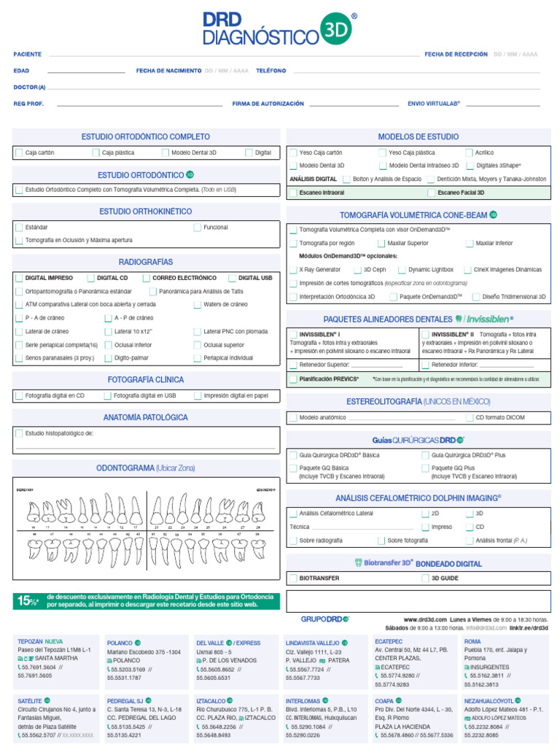Tick the Estudio histopatológico de checkbox
This screenshot has width=560, height=747.
tap(19, 433)
